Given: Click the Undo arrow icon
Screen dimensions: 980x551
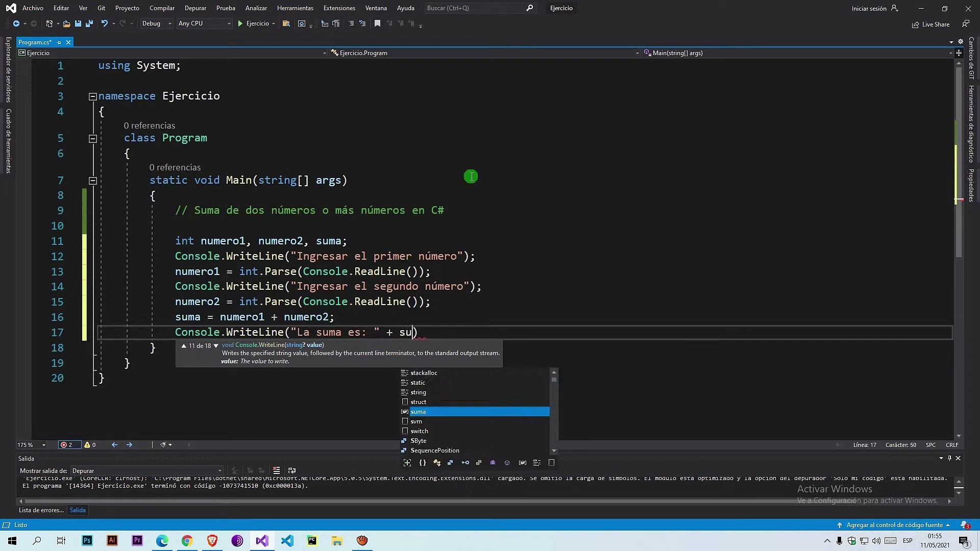Looking at the screenshot, I should [104, 23].
